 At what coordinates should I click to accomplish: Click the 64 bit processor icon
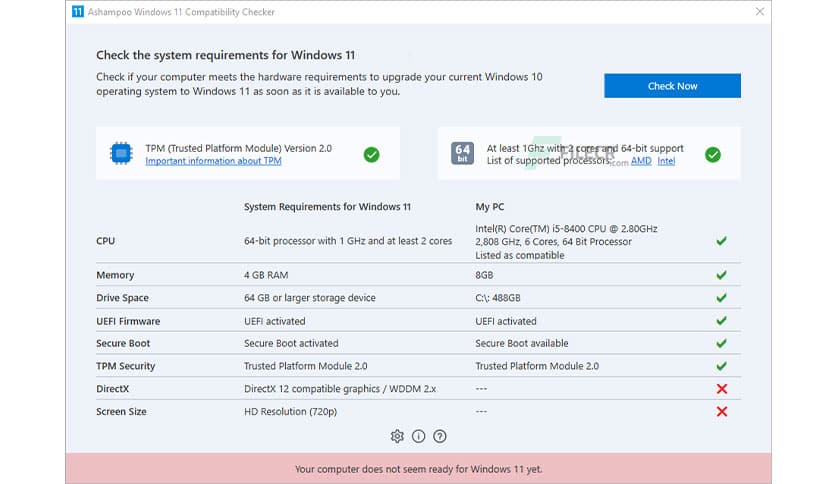(462, 154)
